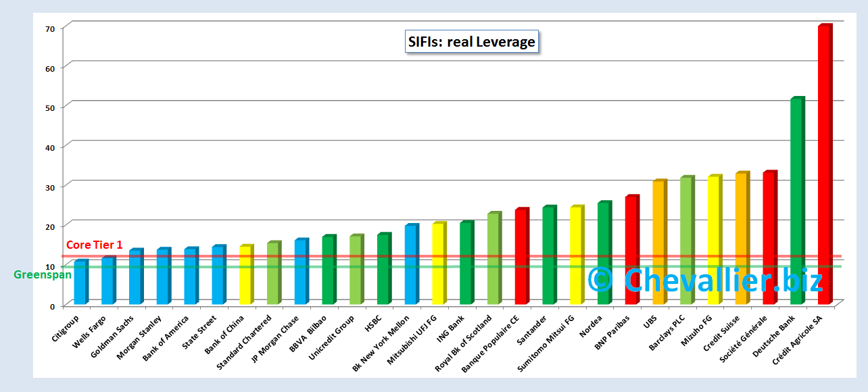The width and height of the screenshot is (868, 392).
Task: Click the Société Générale bar
Action: (770, 237)
